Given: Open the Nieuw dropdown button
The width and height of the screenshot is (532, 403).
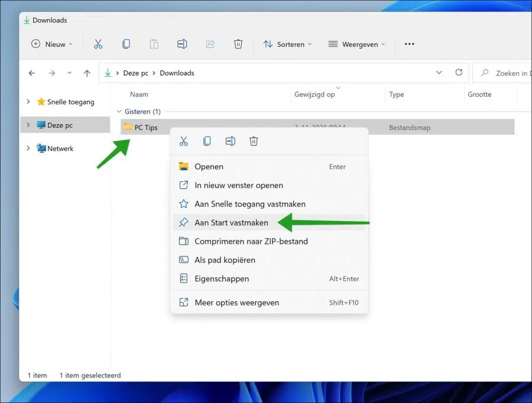Looking at the screenshot, I should tap(52, 44).
